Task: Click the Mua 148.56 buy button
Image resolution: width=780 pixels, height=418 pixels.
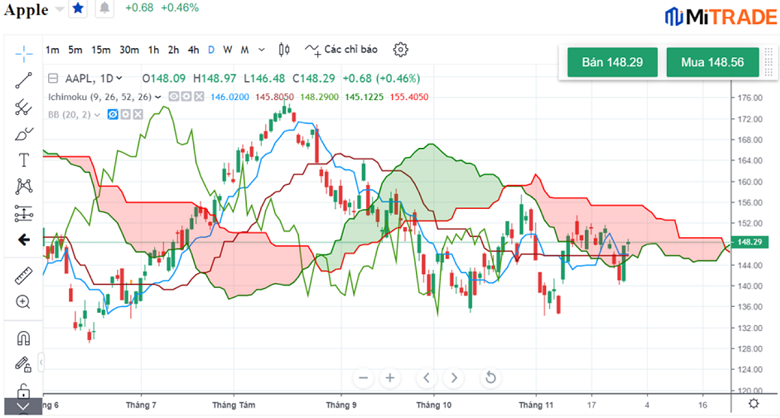Action: point(712,62)
